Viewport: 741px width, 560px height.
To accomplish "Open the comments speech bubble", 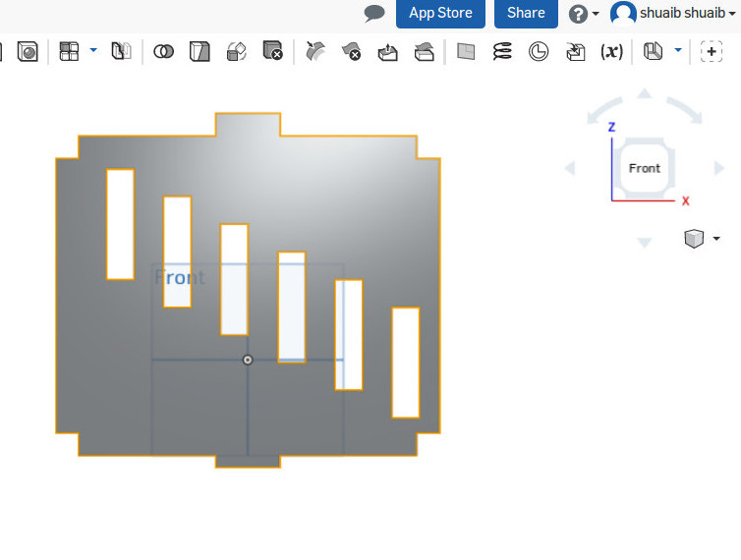I will point(374,13).
